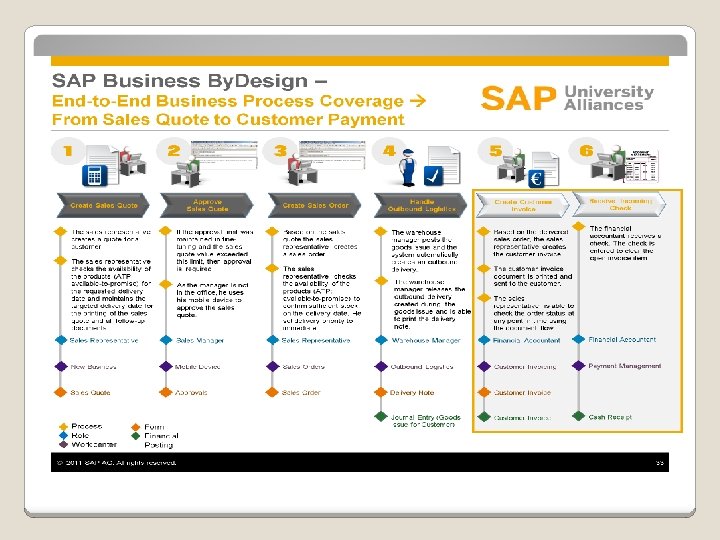Viewport: 720px width, 540px height.
Task: Click the blue diamond beside Warehouse Manager
Action: [x=381, y=340]
